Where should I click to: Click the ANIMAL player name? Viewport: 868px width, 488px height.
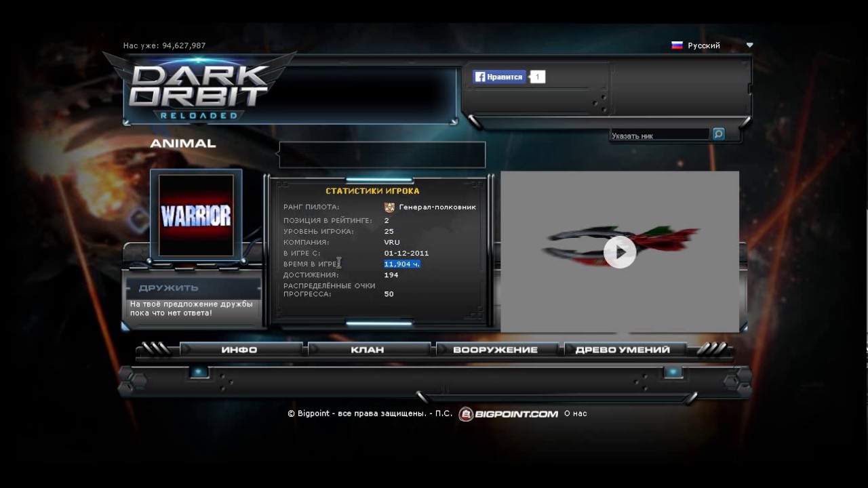(x=183, y=143)
